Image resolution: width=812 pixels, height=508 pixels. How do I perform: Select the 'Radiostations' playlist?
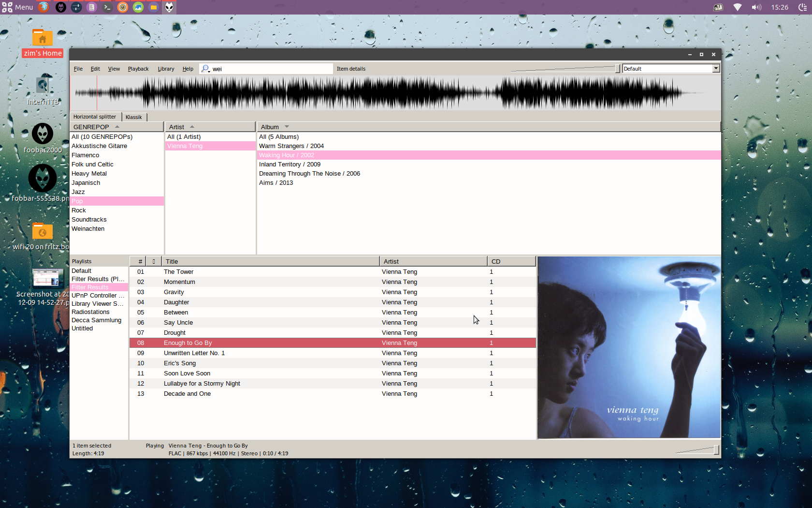(99, 312)
